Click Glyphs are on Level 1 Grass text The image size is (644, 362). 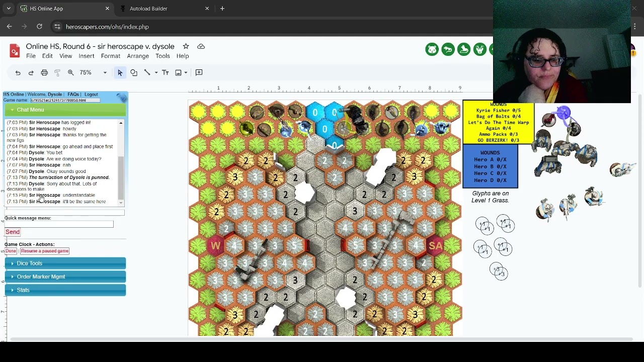click(490, 197)
